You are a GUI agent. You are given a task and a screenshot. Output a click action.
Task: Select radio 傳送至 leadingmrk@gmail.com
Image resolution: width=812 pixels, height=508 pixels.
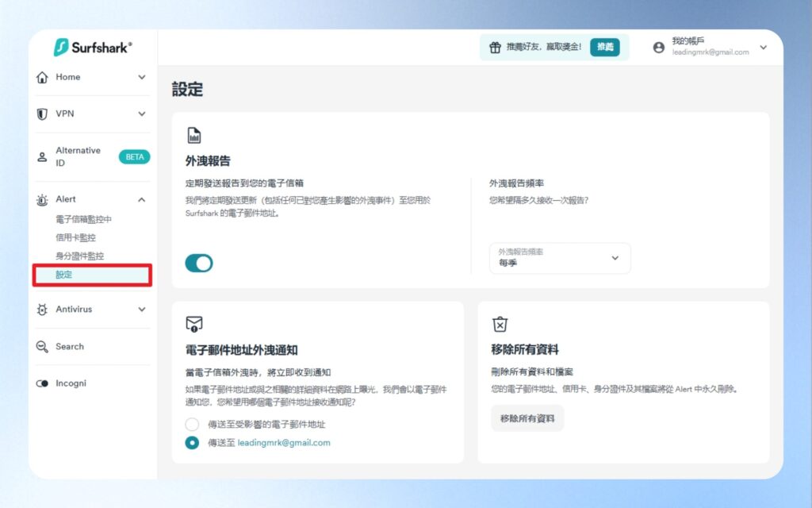pyautogui.click(x=192, y=443)
